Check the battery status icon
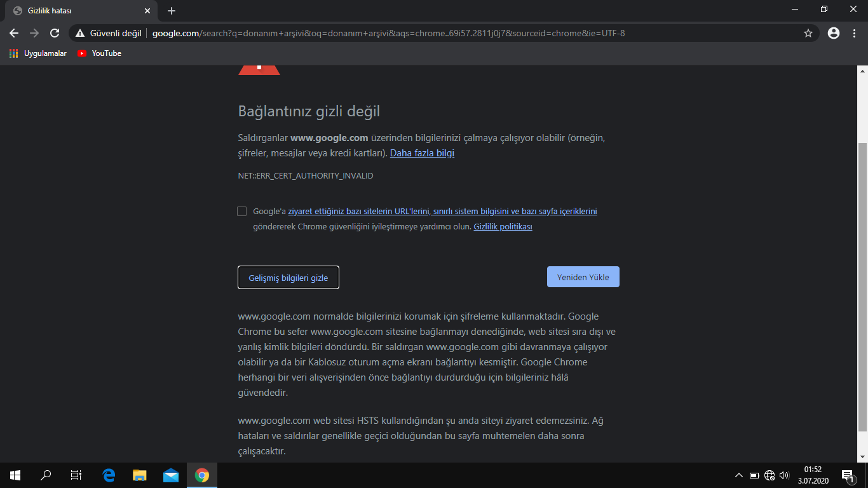The width and height of the screenshot is (868, 488). coord(755,475)
